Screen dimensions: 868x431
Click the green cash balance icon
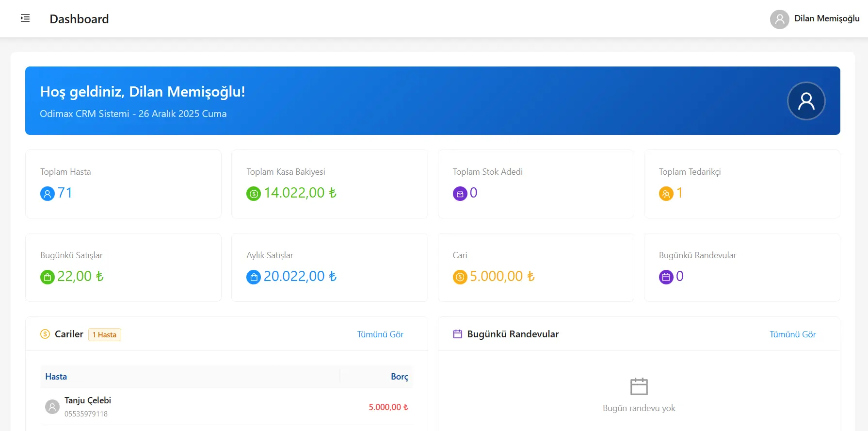pos(254,194)
